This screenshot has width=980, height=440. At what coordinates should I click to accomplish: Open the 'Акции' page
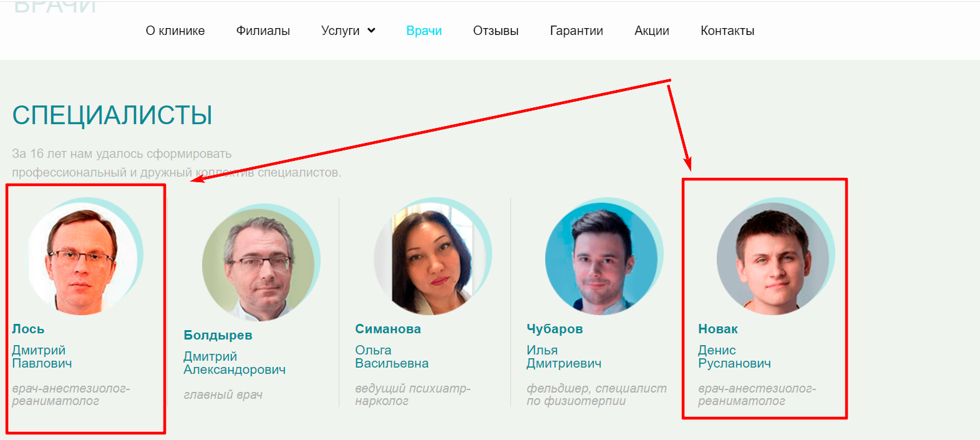[652, 31]
